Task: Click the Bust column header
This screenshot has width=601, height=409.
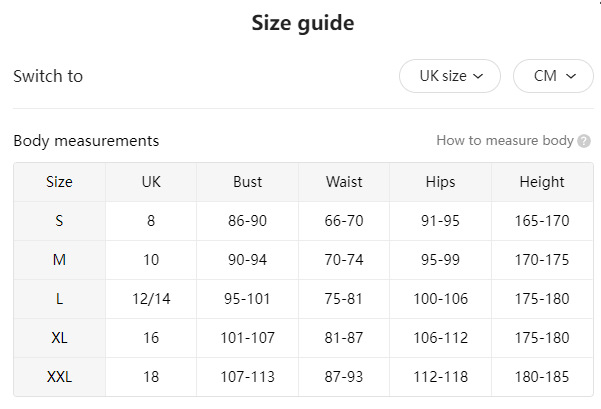Action: coord(247,182)
